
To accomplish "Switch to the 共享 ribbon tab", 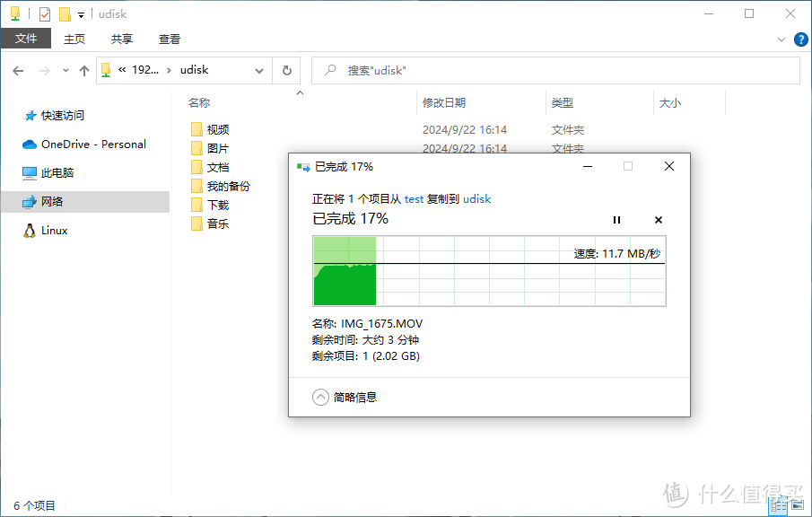I will click(122, 39).
